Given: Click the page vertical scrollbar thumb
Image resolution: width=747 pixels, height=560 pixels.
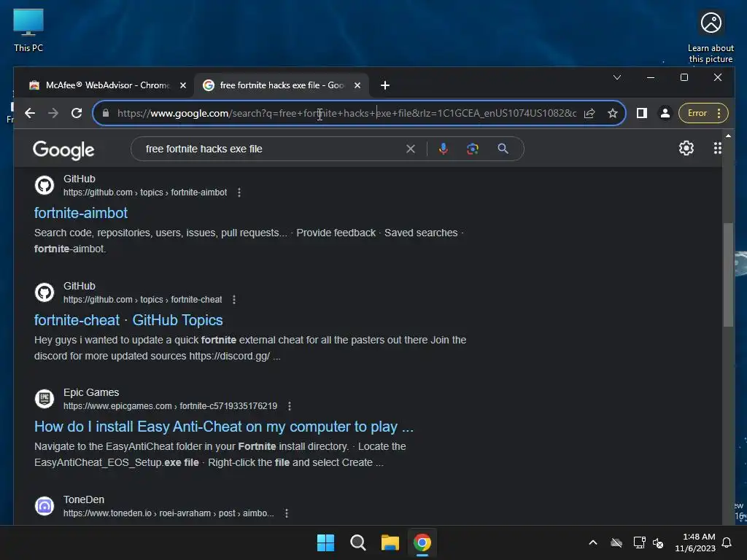Looking at the screenshot, I should tap(728, 275).
